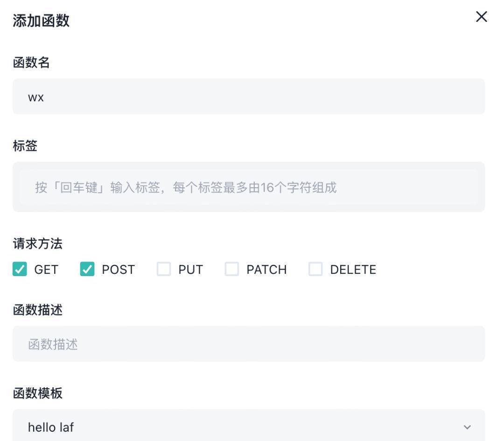The image size is (504, 441).
Task: Open the 函数模板 template dropdown
Action: point(249,426)
